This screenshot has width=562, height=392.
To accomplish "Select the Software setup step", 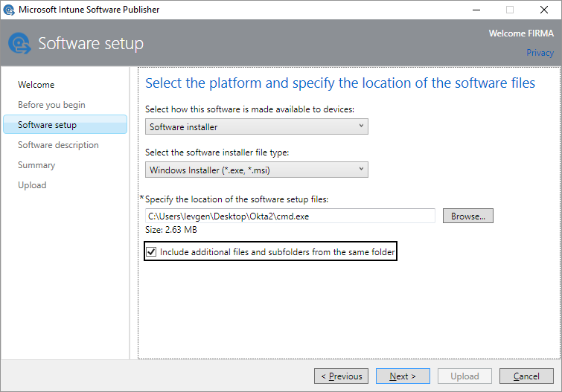I will click(x=66, y=124).
